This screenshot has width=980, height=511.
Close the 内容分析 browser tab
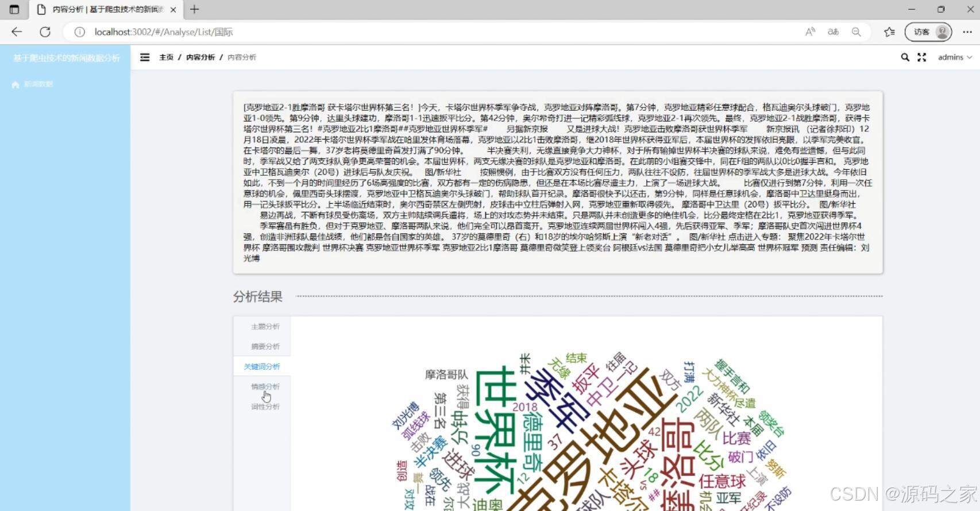click(173, 10)
